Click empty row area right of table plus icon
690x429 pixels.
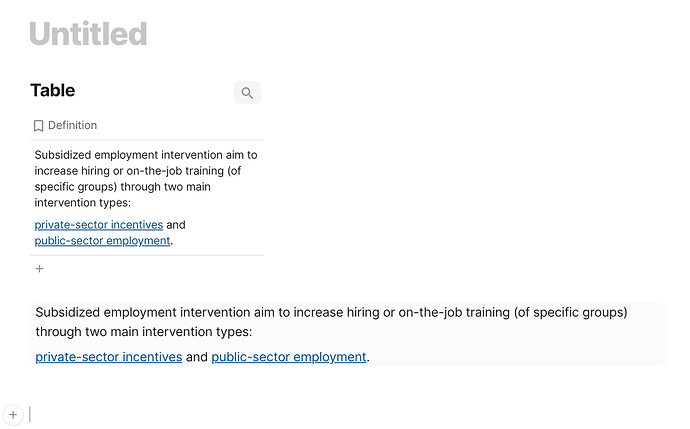[150, 268]
